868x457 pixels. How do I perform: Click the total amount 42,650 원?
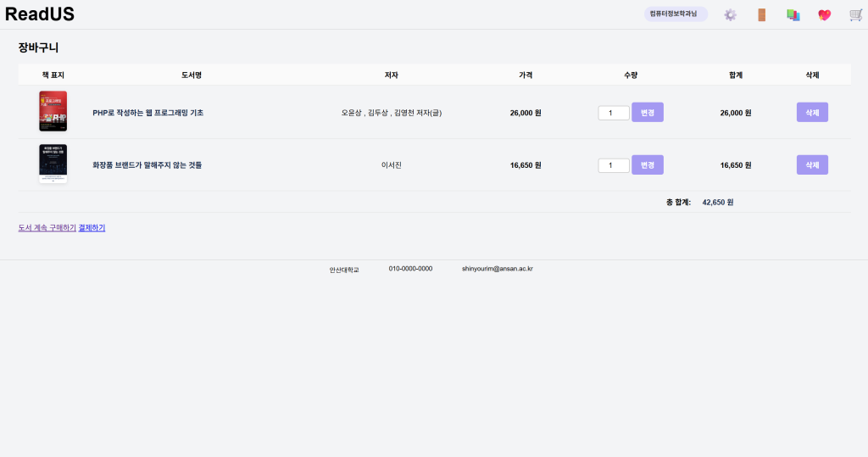coord(718,202)
